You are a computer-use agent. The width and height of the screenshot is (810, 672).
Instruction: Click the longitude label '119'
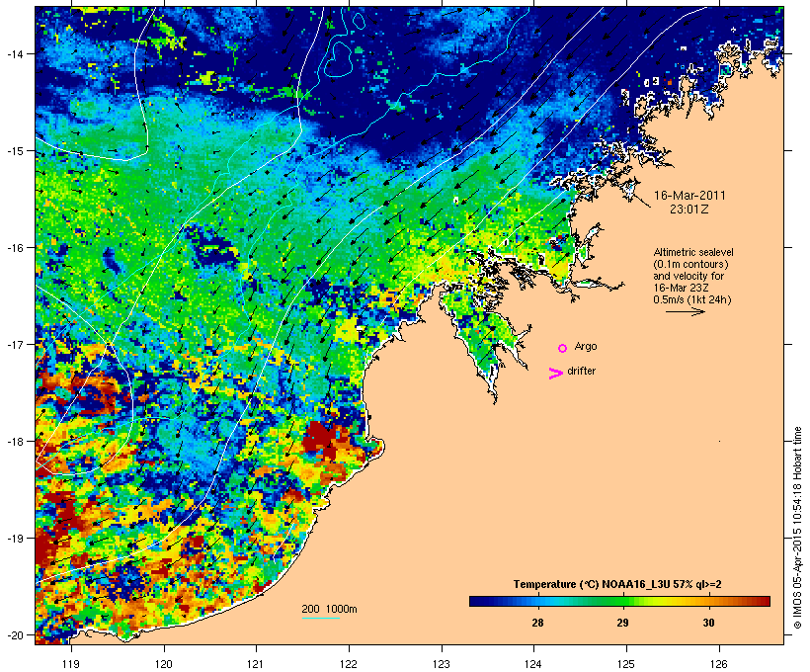tap(71, 664)
